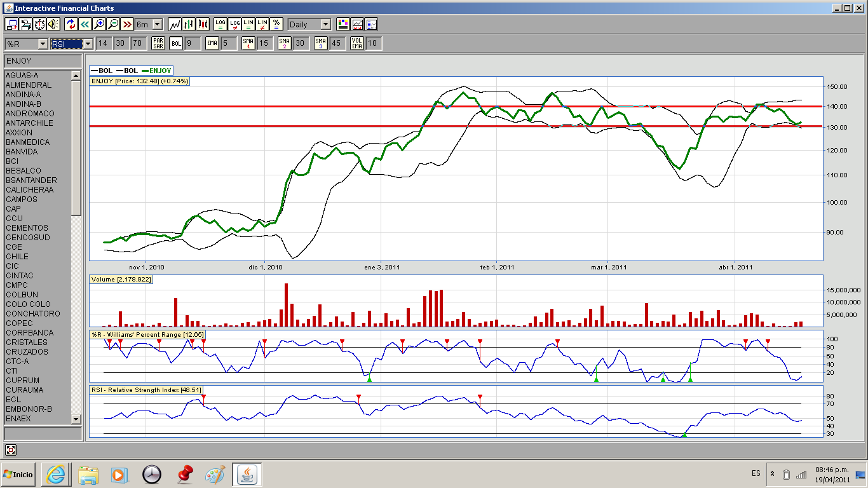Click the color palette settings icon
The width and height of the screenshot is (868, 488).
pyautogui.click(x=343, y=24)
